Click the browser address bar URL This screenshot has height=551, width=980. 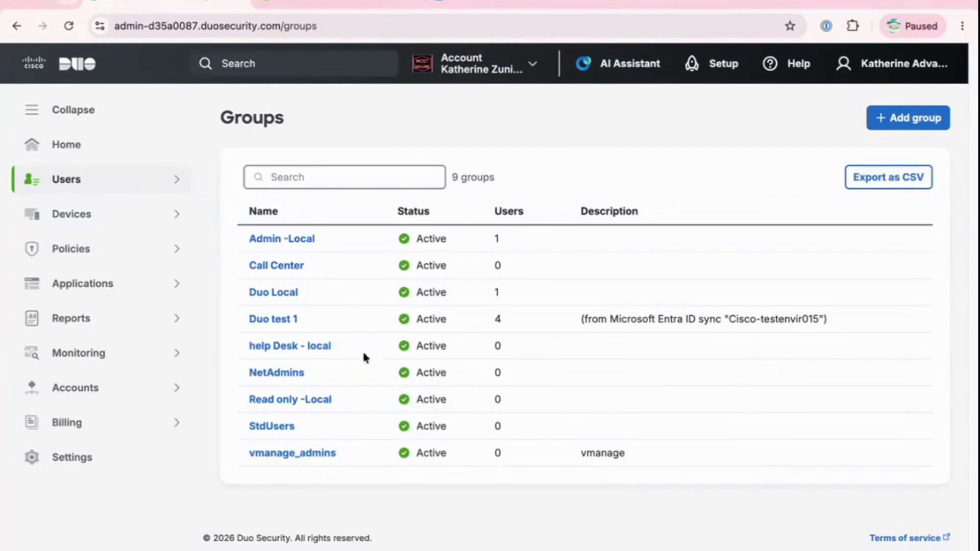215,26
